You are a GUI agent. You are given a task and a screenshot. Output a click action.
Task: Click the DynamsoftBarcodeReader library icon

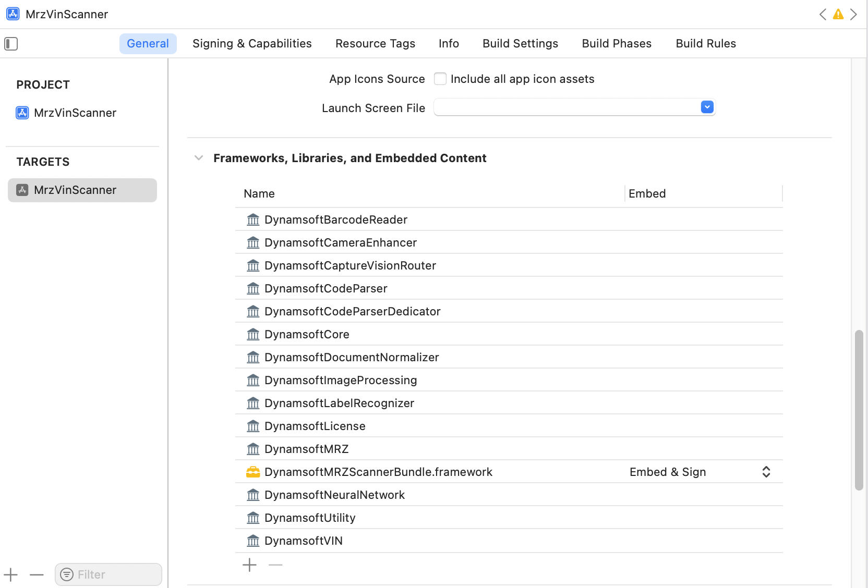[x=253, y=219]
